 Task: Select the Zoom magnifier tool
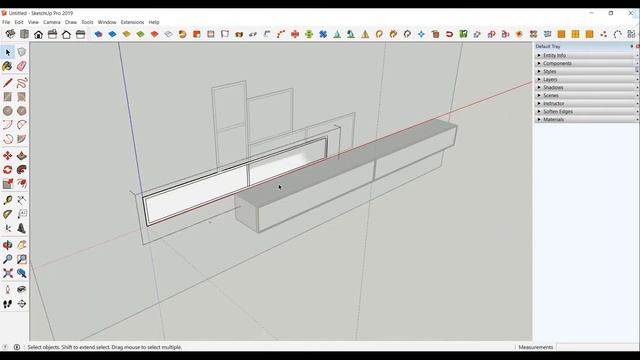8,259
